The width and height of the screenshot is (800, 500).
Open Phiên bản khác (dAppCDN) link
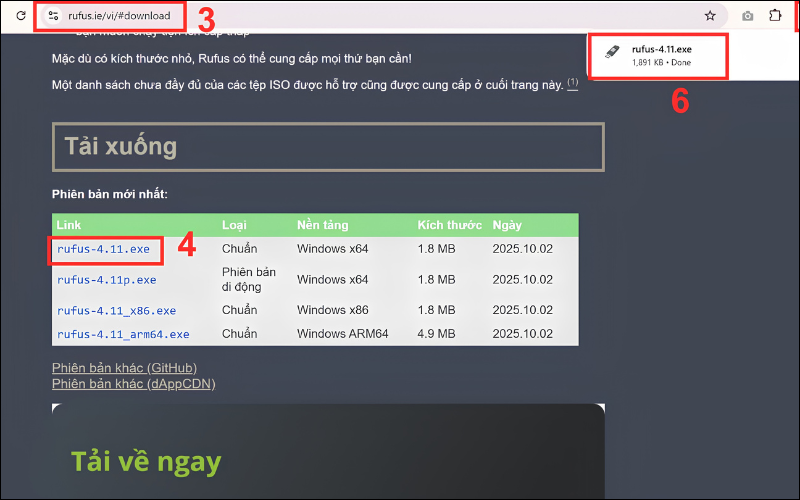tap(134, 384)
